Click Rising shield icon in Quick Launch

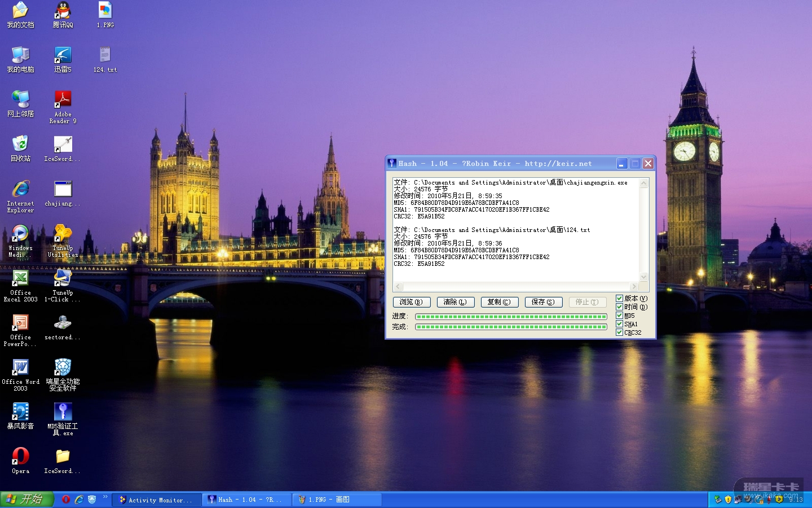point(92,500)
